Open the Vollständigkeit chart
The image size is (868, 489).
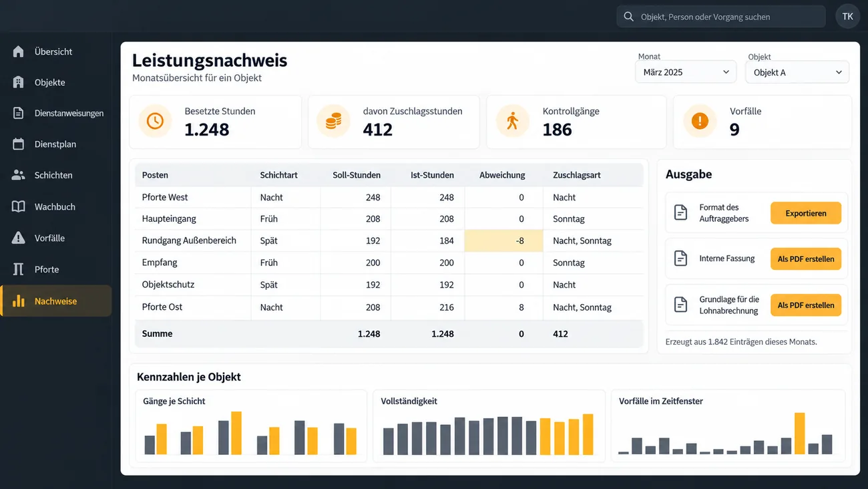coord(489,426)
